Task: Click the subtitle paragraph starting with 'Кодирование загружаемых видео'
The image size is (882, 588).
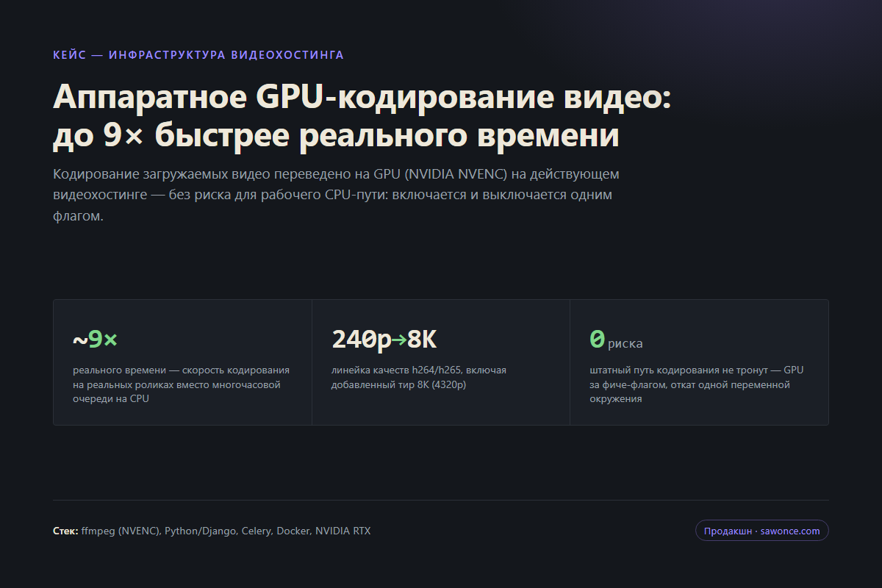Action: (x=337, y=196)
